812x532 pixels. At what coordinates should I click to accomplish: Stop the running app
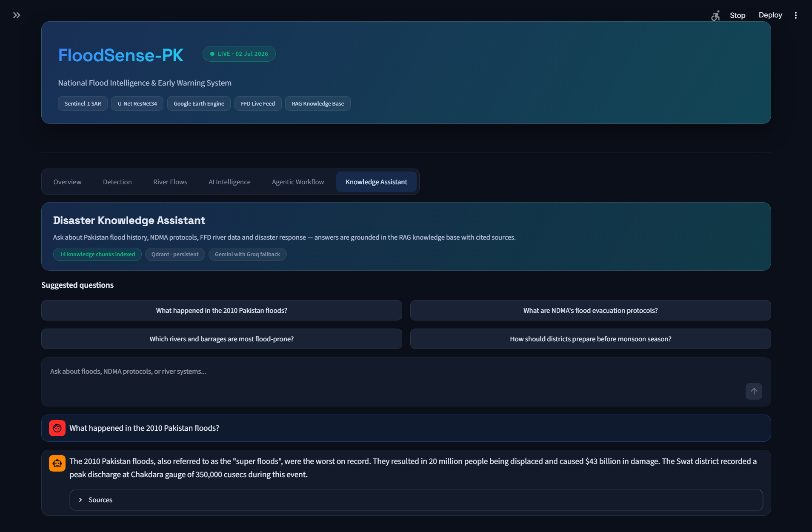point(738,15)
